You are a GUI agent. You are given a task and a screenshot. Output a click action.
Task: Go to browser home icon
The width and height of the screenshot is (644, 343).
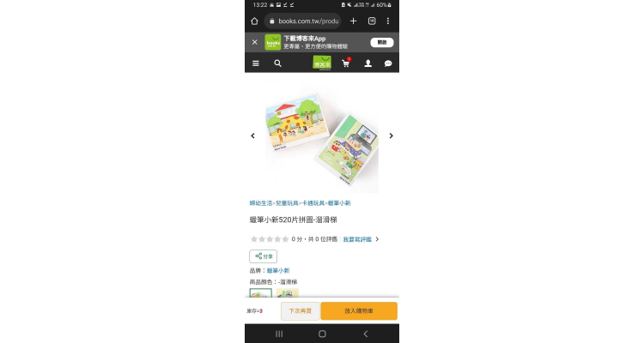255,21
